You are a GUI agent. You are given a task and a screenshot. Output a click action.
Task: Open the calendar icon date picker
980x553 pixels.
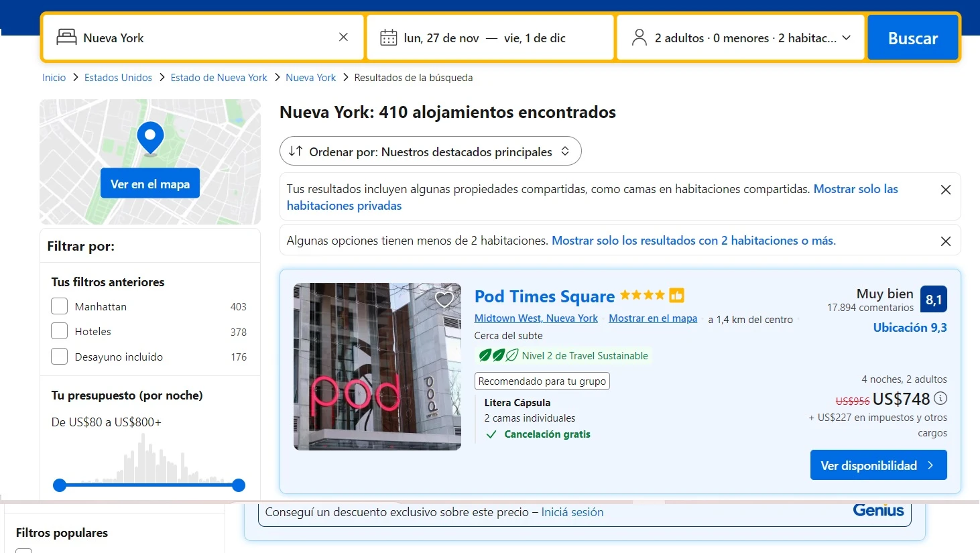(389, 38)
